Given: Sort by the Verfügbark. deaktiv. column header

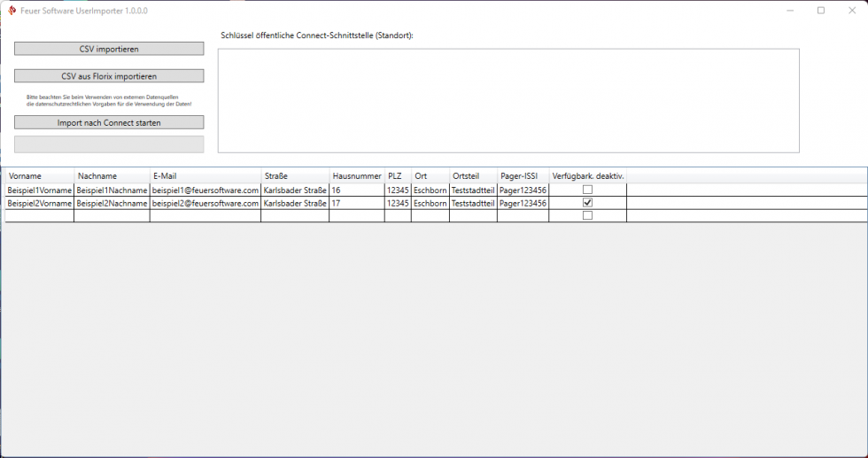Looking at the screenshot, I should click(x=588, y=176).
